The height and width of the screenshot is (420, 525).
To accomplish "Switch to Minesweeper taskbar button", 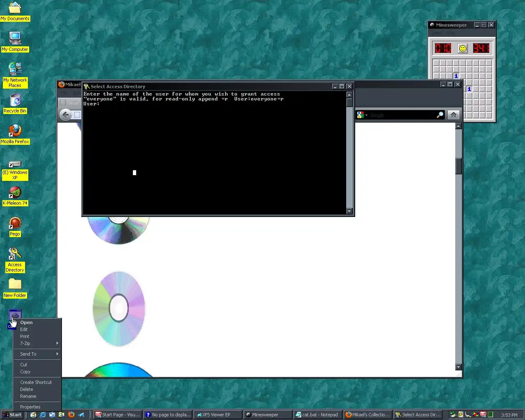I will pyautogui.click(x=268, y=415).
